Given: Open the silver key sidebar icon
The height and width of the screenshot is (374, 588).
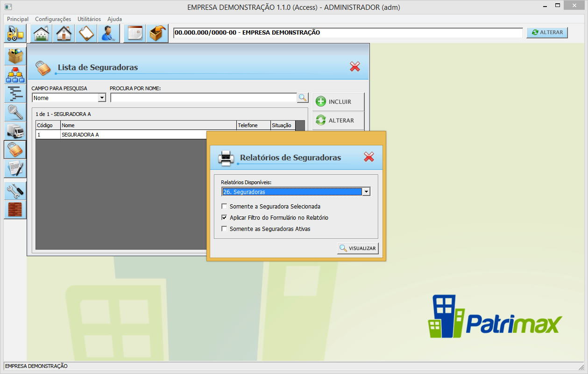Looking at the screenshot, I should [15, 112].
